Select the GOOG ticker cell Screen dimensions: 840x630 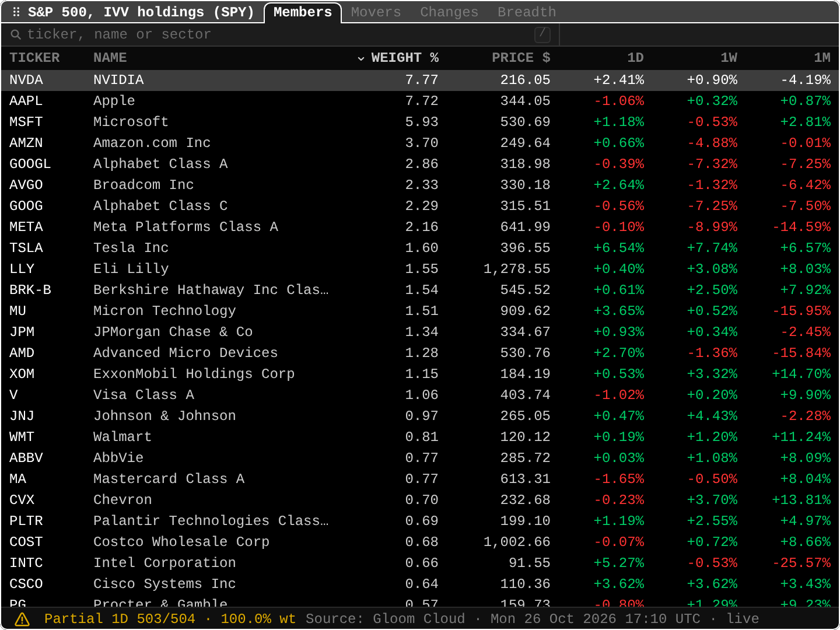(x=26, y=206)
